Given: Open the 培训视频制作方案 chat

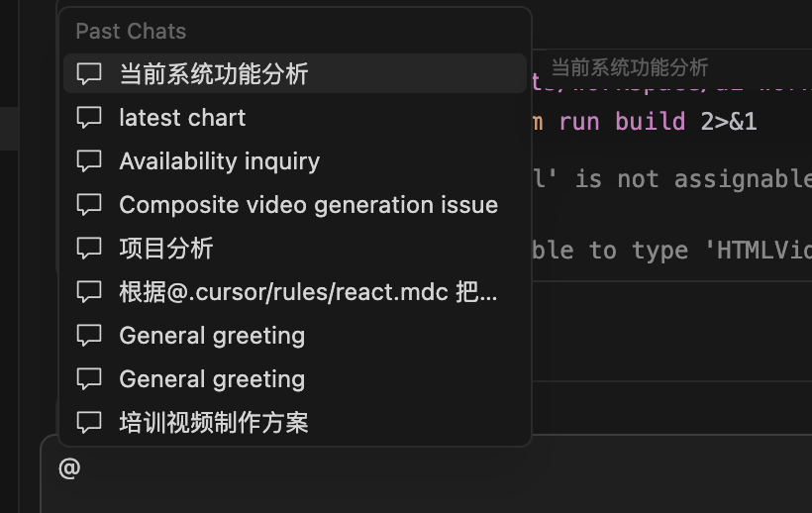Looking at the screenshot, I should [x=214, y=423].
